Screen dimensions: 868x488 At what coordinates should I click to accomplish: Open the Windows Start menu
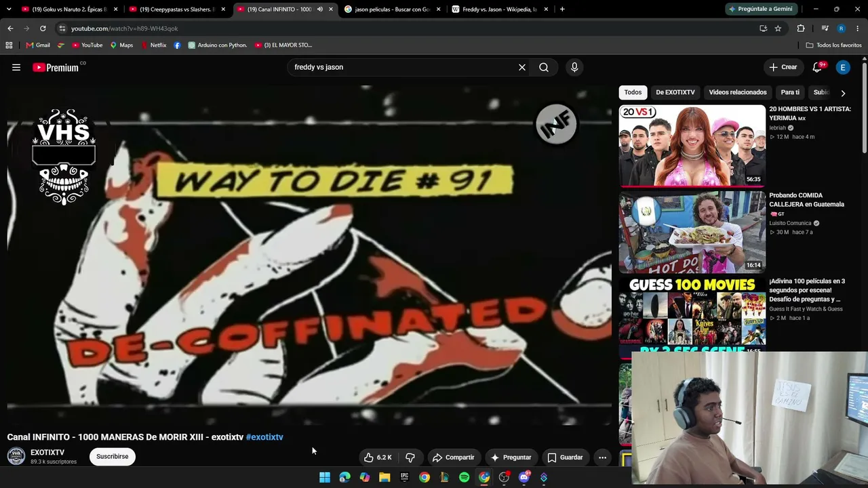[x=325, y=477]
